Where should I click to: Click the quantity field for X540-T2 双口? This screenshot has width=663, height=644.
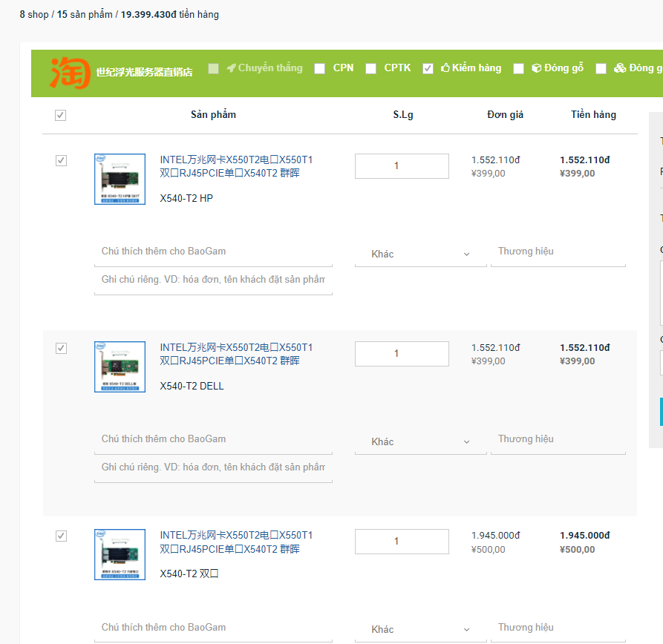click(402, 542)
